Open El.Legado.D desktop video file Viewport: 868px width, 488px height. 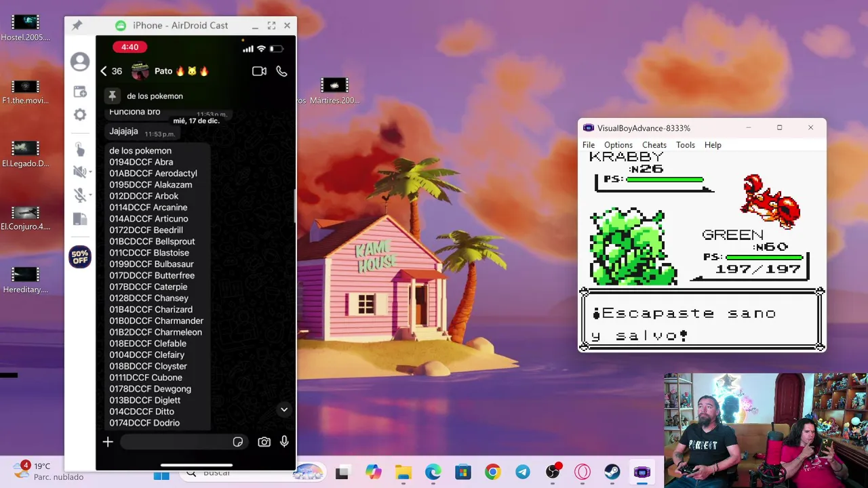25,155
